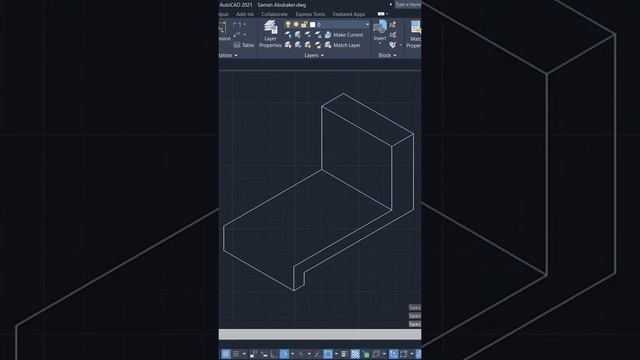Toggle snap mode in status bar
Image resolution: width=640 pixels, height=360 pixels.
click(x=236, y=354)
